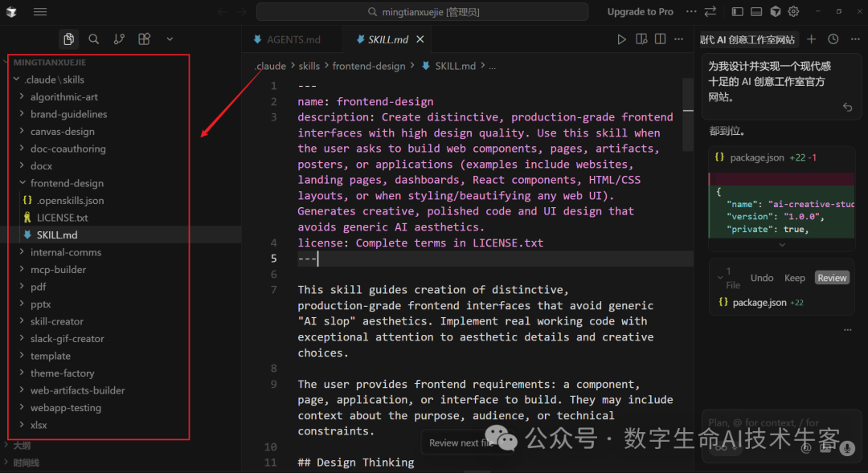Viewport: 868px width, 473px height.
Task: Click the editor minimap scrollbar
Action: tap(688, 115)
